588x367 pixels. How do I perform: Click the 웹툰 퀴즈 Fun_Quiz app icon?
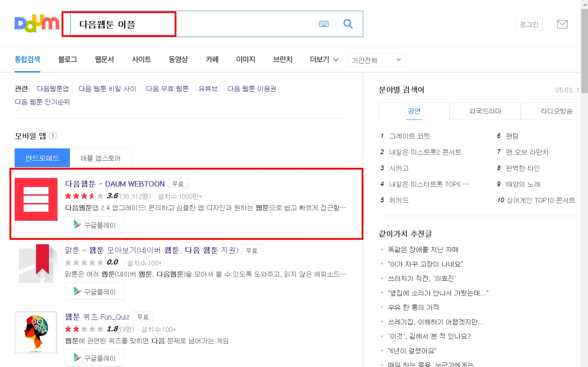point(36,332)
